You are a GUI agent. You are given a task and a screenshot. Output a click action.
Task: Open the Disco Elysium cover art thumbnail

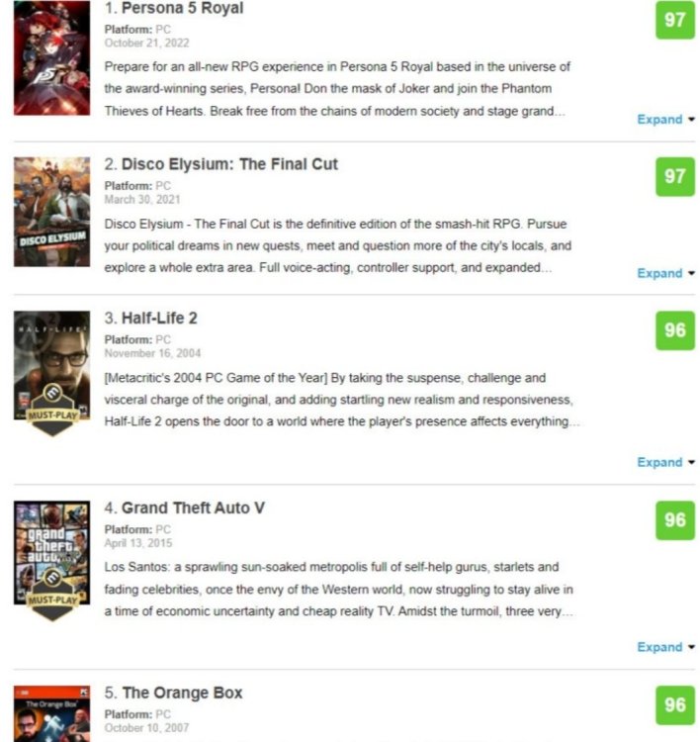[x=51, y=212]
